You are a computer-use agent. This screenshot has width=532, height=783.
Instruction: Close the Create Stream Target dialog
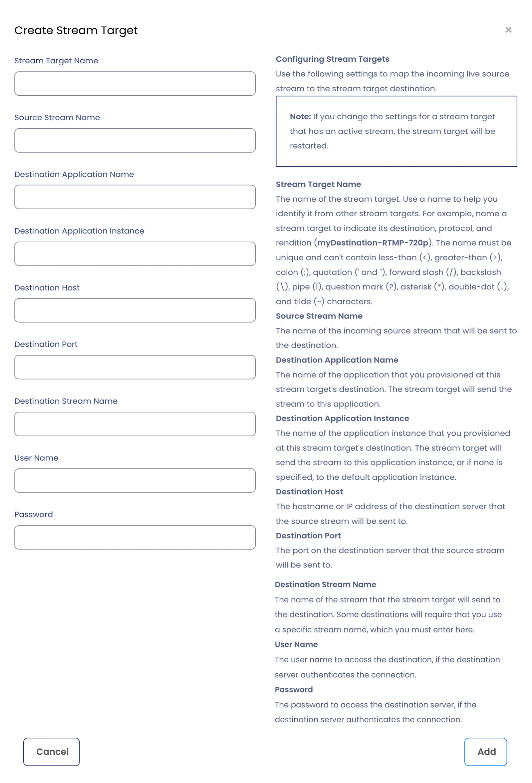coord(508,30)
